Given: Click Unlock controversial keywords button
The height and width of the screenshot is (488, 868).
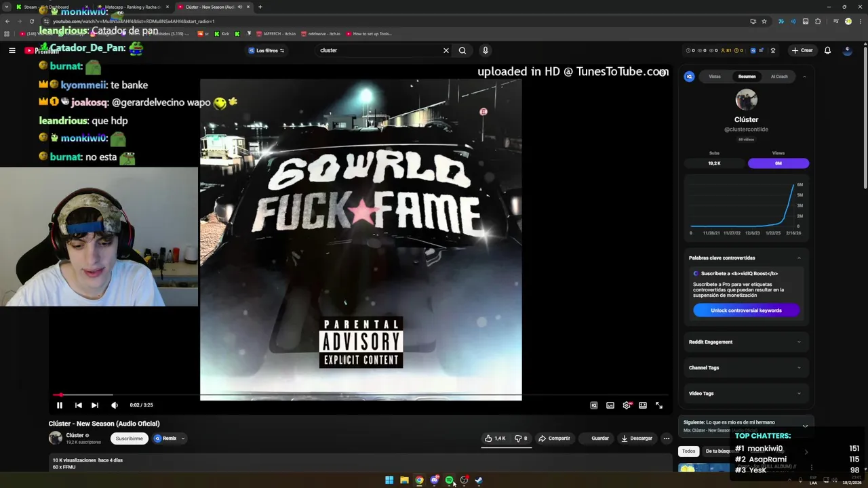Looking at the screenshot, I should tap(746, 310).
